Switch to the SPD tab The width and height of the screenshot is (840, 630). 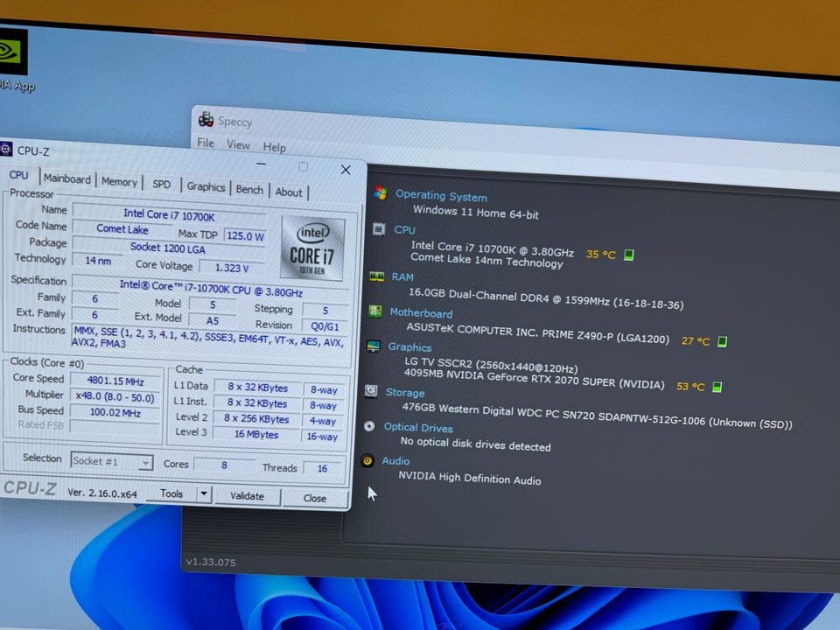161,185
